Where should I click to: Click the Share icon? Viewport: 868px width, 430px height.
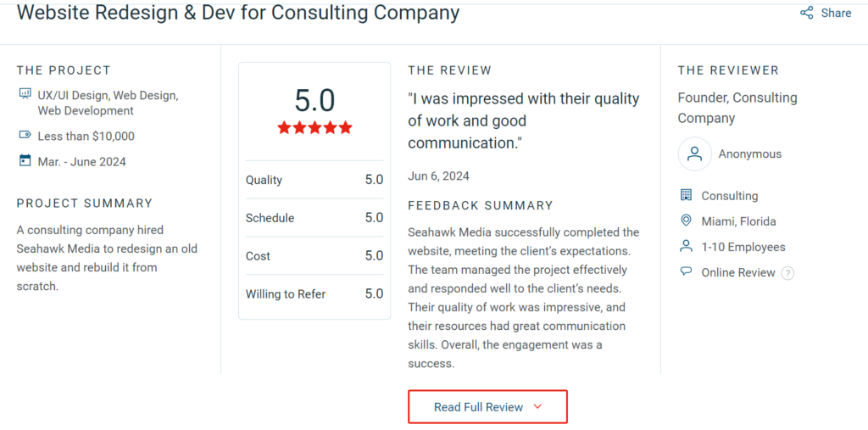[807, 13]
